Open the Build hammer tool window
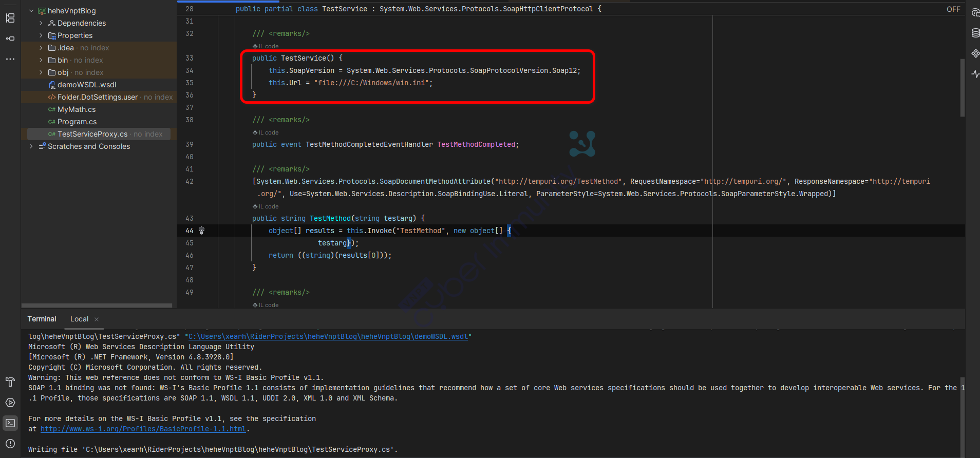980x458 pixels. [x=10, y=382]
